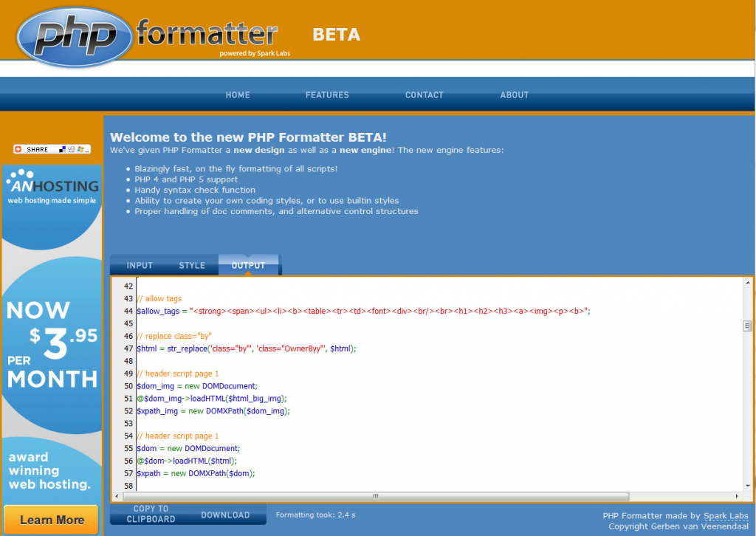Switch to the STYLE tab
Image resolution: width=756 pixels, height=536 pixels.
click(x=191, y=265)
